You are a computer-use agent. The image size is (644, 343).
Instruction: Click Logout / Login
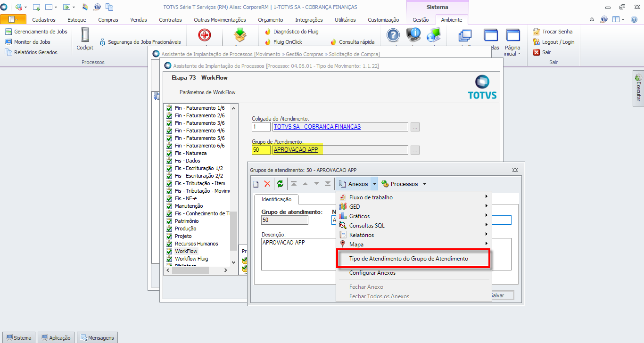553,42
